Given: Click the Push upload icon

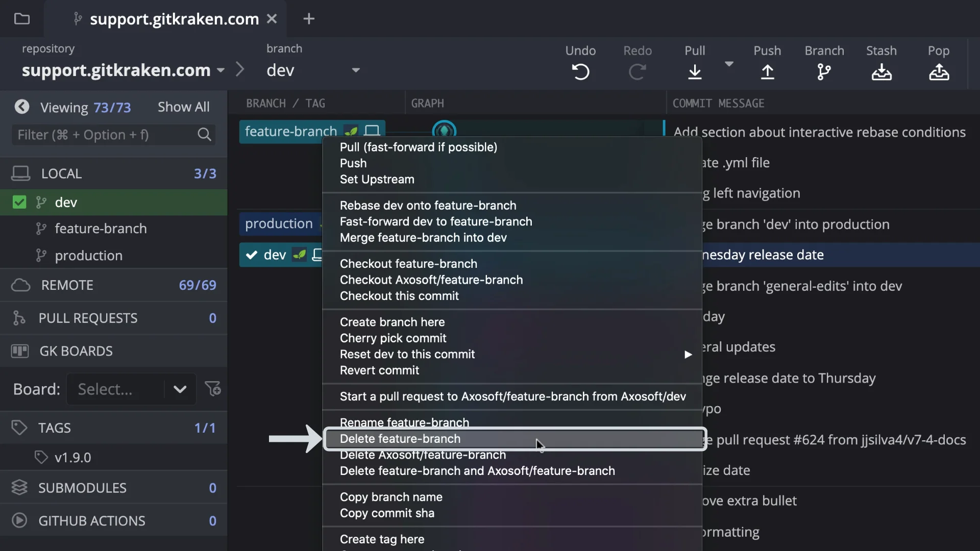Looking at the screenshot, I should pos(767,72).
